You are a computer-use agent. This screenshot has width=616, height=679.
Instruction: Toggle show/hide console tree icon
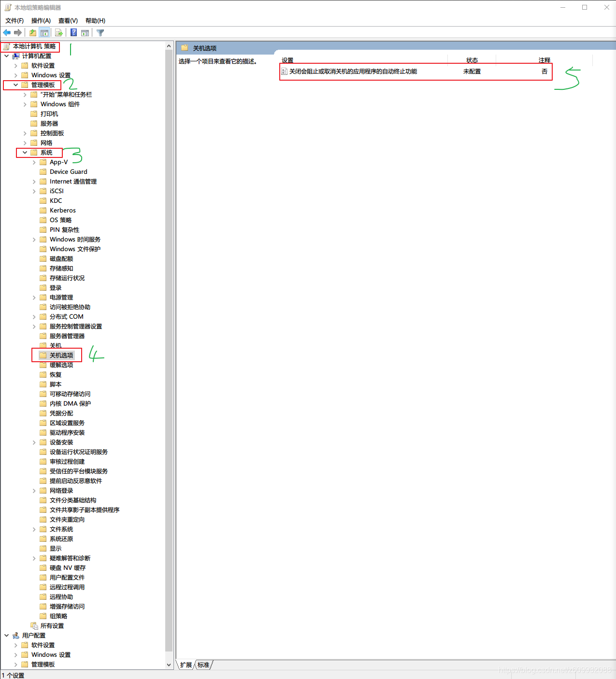point(44,33)
